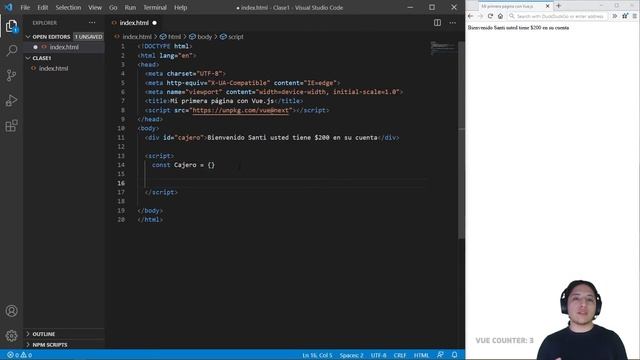Image resolution: width=640 pixels, height=360 pixels.
Task: Select index.html under OPEN EDITORS
Action: 64,47
